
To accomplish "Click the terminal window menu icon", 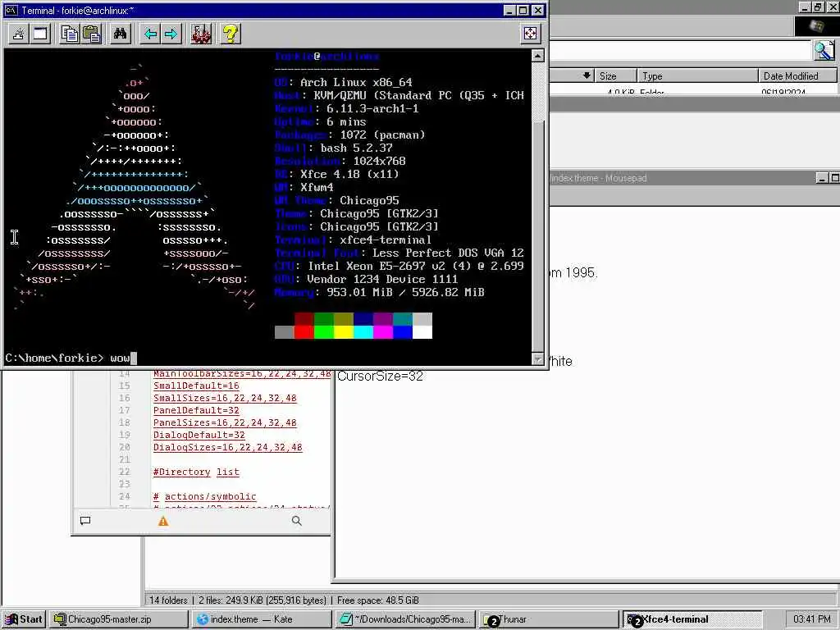I will 11,10.
